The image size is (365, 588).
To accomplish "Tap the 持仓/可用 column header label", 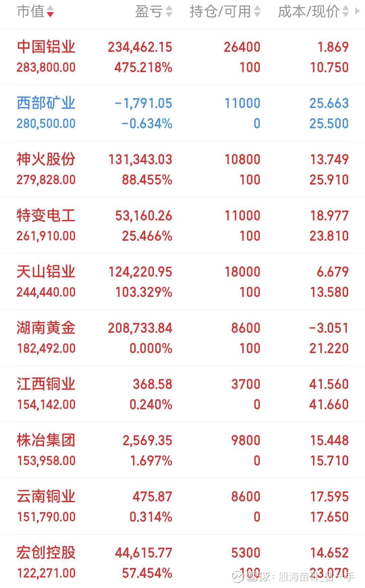I will [220, 12].
